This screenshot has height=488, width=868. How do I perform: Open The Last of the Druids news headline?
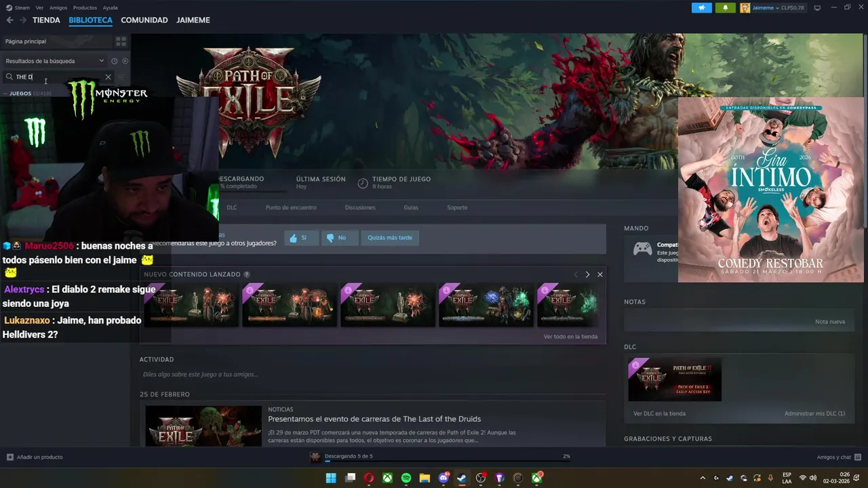(374, 419)
